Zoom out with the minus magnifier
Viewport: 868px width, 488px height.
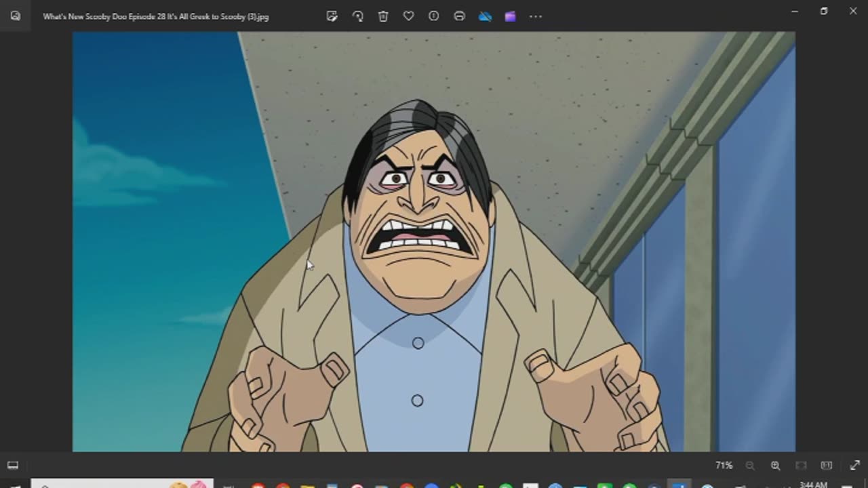coord(750,466)
